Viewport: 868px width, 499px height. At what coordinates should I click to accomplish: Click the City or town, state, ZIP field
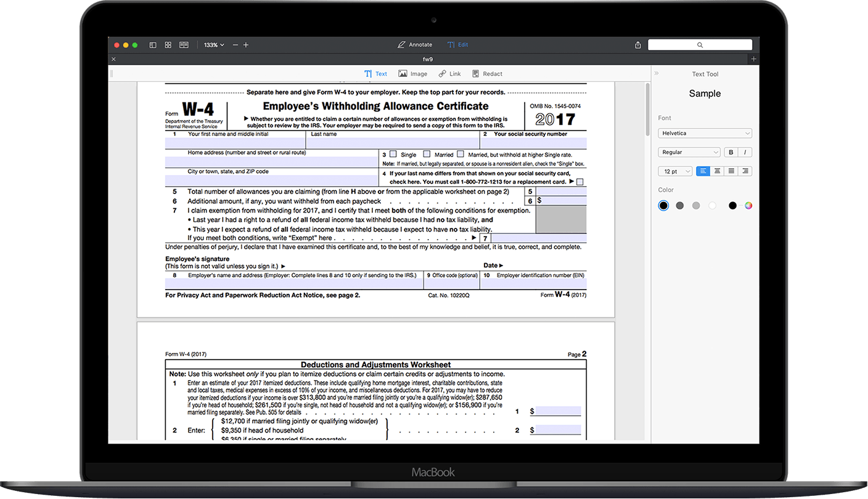[x=271, y=181]
